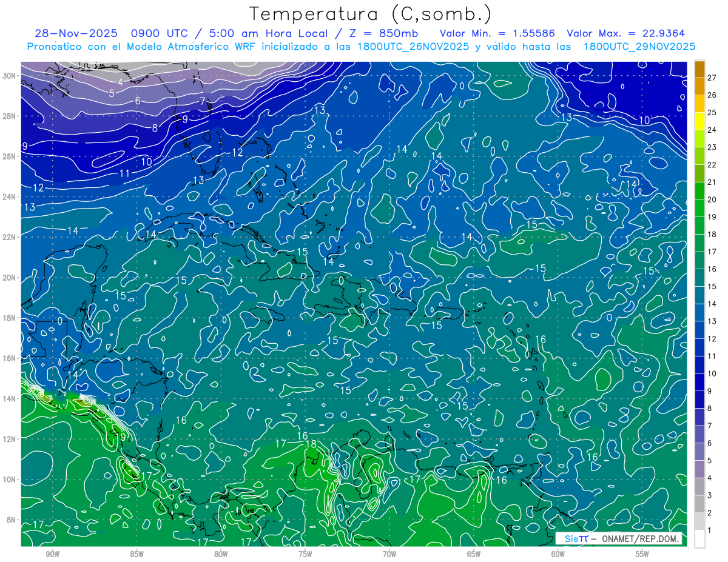Viewport: 728px width, 562px height.
Task: Click the orange top swatch of the colorbar
Action: (699, 69)
